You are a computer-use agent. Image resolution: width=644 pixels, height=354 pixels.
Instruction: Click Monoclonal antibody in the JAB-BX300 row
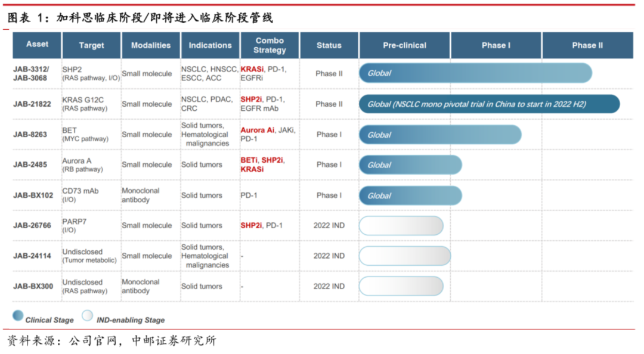coord(141,286)
